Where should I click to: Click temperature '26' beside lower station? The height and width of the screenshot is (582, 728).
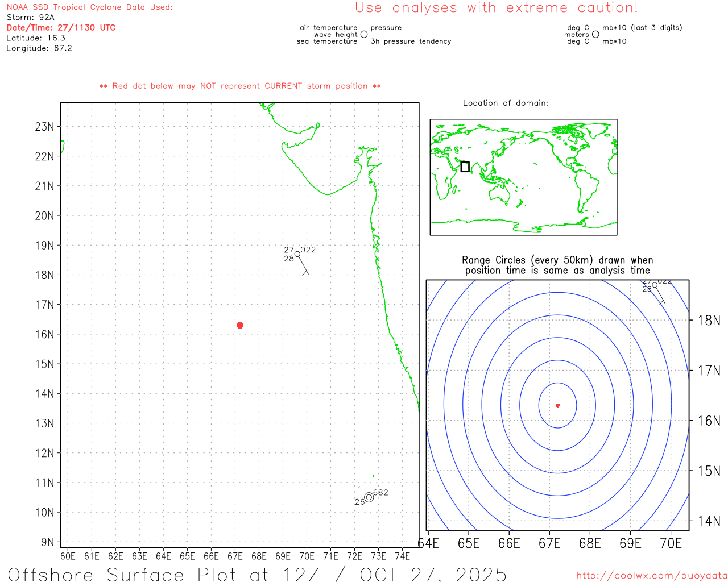(x=359, y=502)
